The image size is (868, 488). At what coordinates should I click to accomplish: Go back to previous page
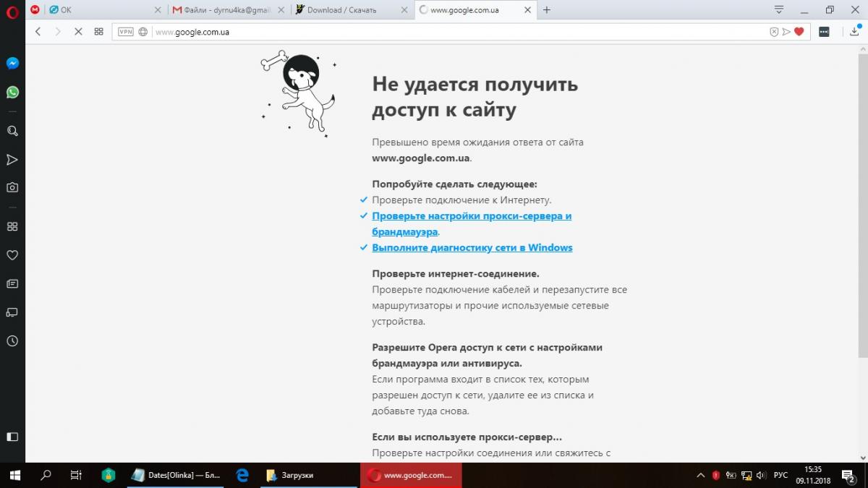coord(38,32)
